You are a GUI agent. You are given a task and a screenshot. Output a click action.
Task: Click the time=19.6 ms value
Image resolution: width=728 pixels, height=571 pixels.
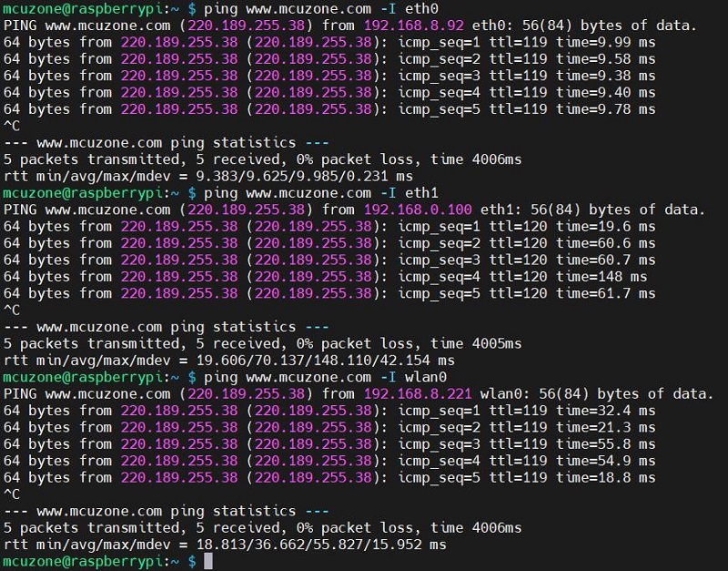606,226
